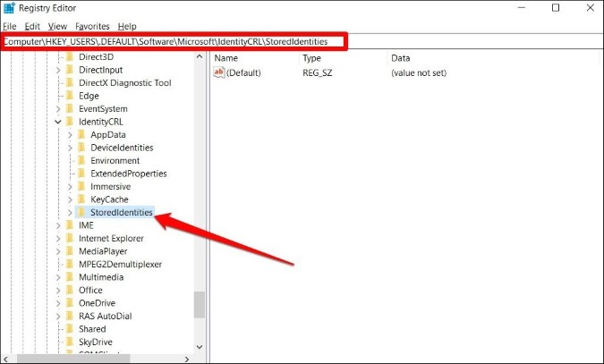Click the (Default) string value icon
604x364 pixels.
(x=219, y=72)
